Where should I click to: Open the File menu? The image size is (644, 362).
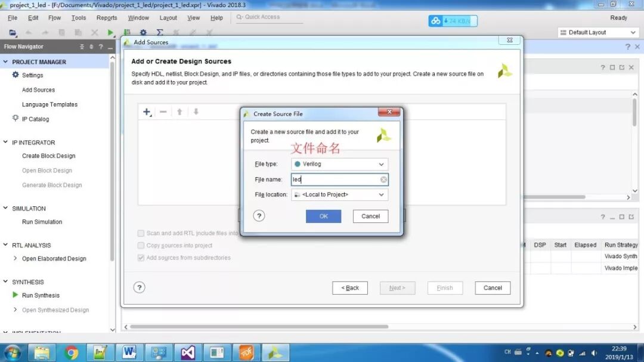point(13,18)
